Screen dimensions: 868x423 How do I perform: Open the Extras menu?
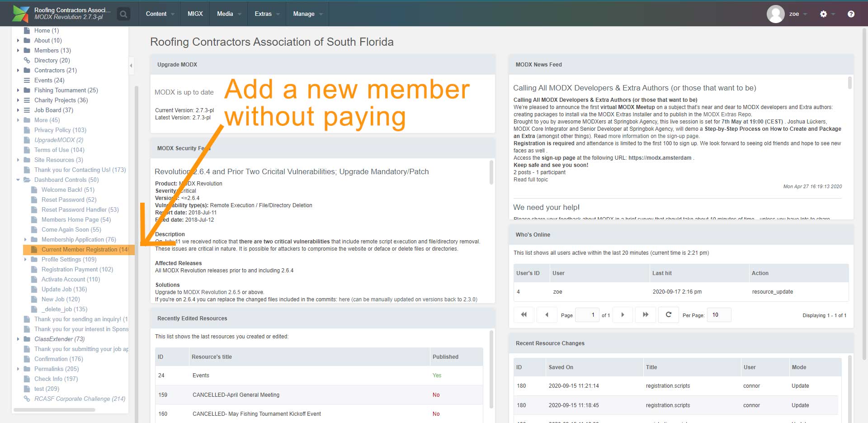pos(267,14)
